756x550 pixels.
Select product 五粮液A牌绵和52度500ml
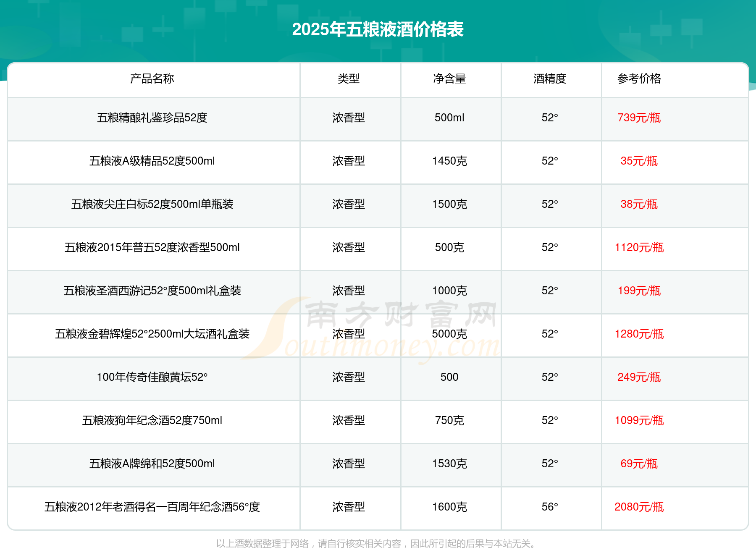coord(152,464)
